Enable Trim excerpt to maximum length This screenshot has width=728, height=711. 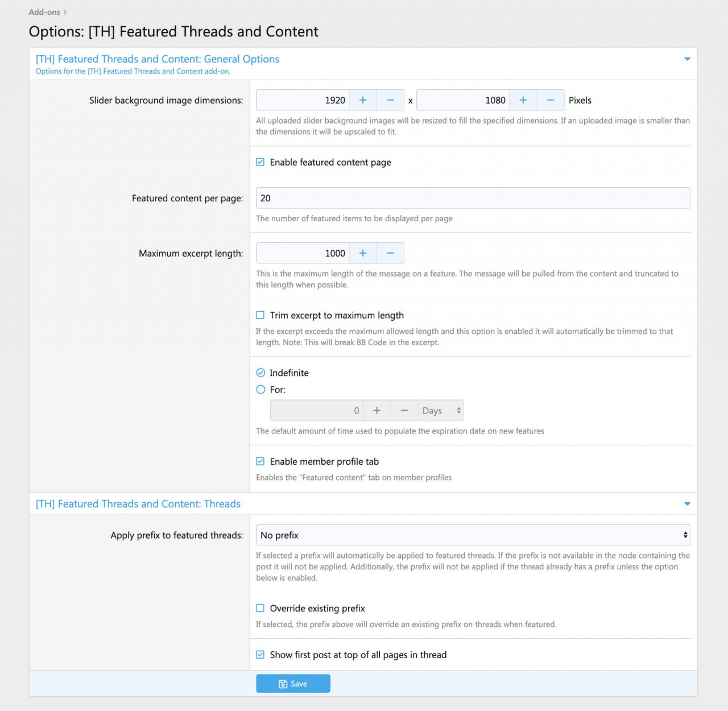pos(260,315)
